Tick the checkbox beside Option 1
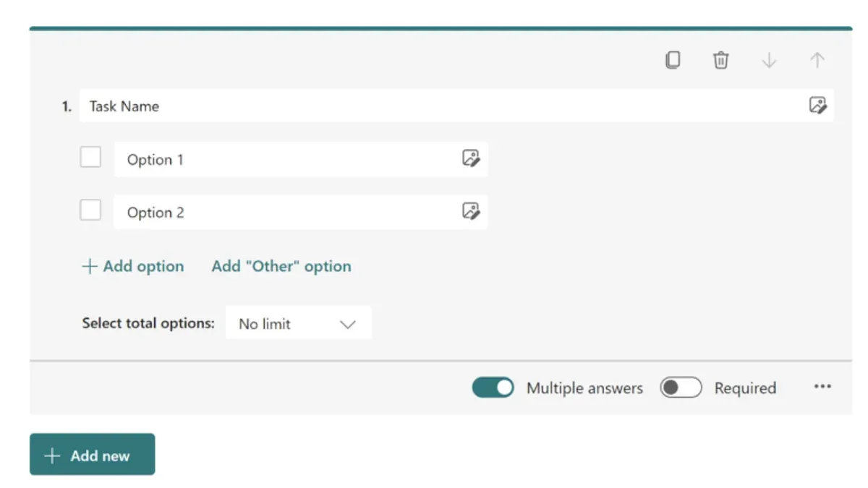 90,157
